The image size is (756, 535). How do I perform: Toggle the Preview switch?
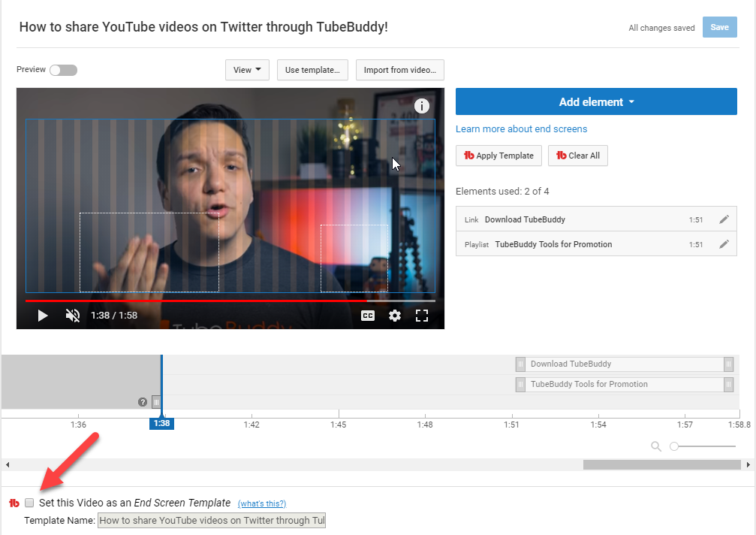point(63,70)
